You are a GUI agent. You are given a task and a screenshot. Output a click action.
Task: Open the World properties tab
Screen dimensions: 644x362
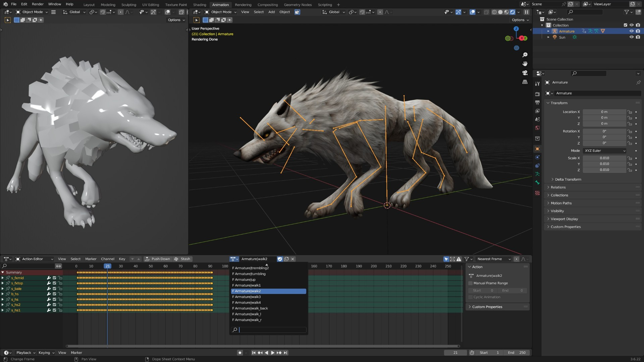(x=537, y=128)
